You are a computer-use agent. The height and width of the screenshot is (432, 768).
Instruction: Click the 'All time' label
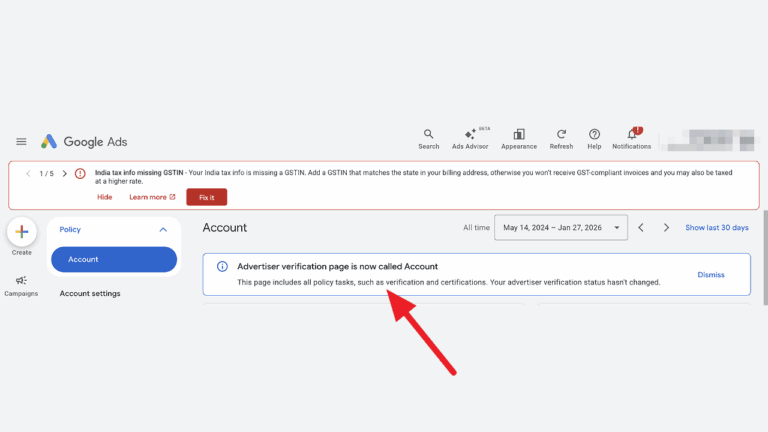point(476,228)
